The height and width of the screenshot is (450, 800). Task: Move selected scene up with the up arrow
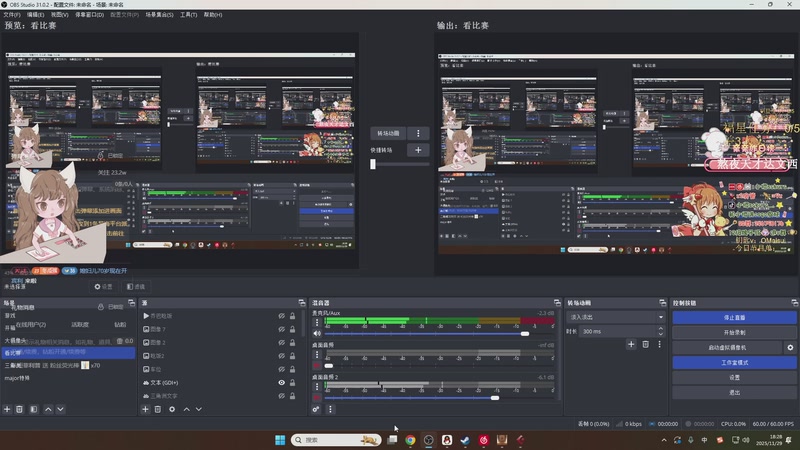coord(48,409)
